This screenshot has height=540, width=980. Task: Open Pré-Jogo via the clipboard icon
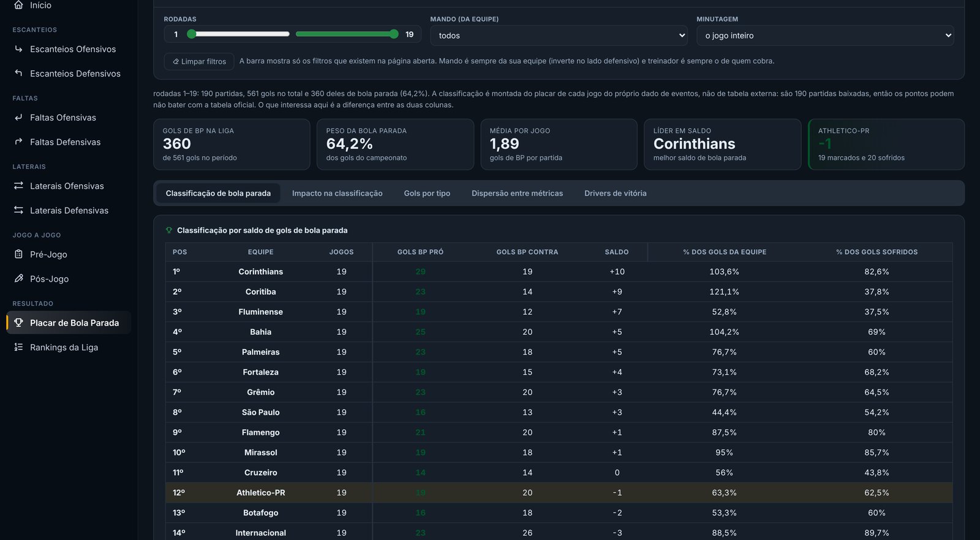[x=18, y=255]
